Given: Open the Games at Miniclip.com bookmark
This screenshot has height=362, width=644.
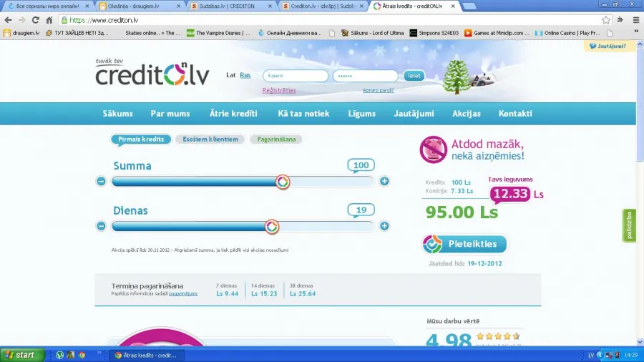Looking at the screenshot, I should pos(497,33).
